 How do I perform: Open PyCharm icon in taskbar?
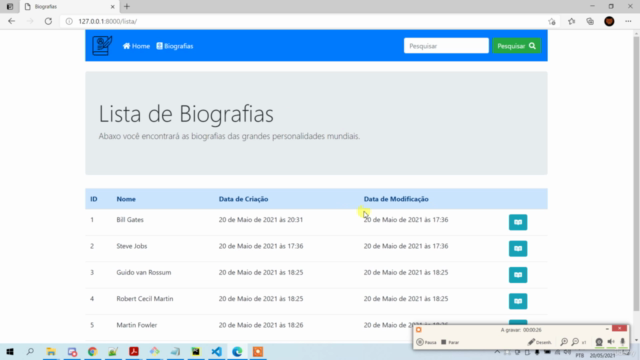click(196, 351)
